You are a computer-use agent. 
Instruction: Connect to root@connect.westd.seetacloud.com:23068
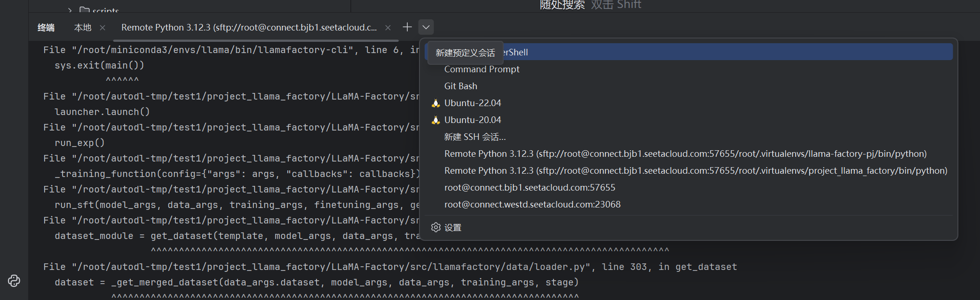(x=689, y=204)
